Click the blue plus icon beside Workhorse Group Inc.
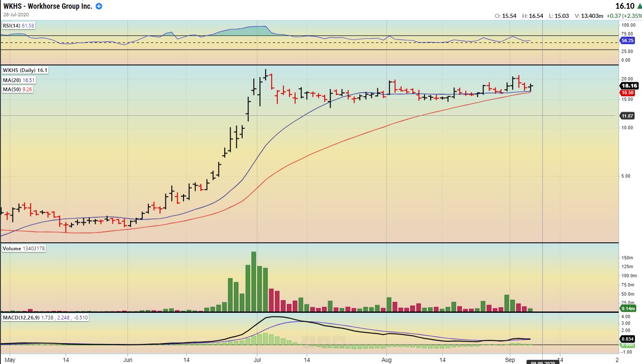Image resolution: width=642 pixels, height=364 pixels. point(99,6)
